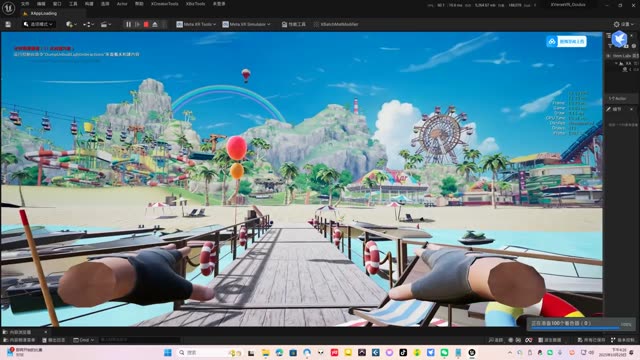Screen dimensions: 640x360
Task: Click the Unreal Engine logo icon
Action: [x=8, y=8]
